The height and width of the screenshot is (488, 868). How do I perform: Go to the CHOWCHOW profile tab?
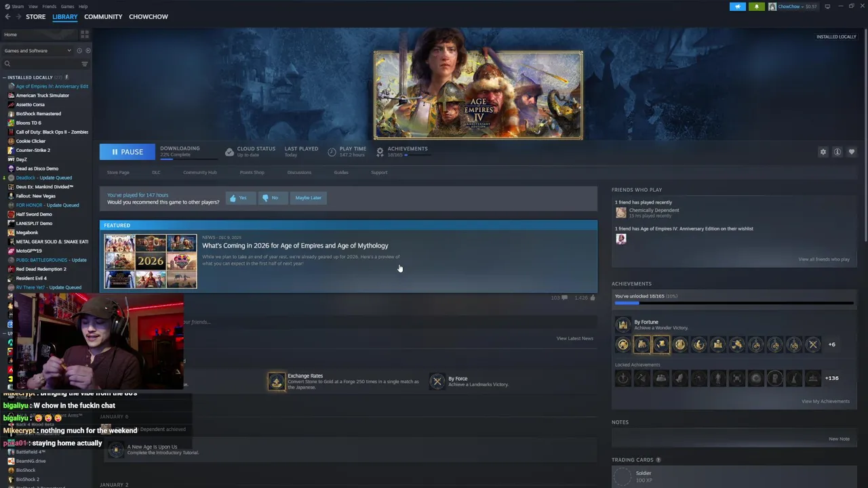pos(149,17)
